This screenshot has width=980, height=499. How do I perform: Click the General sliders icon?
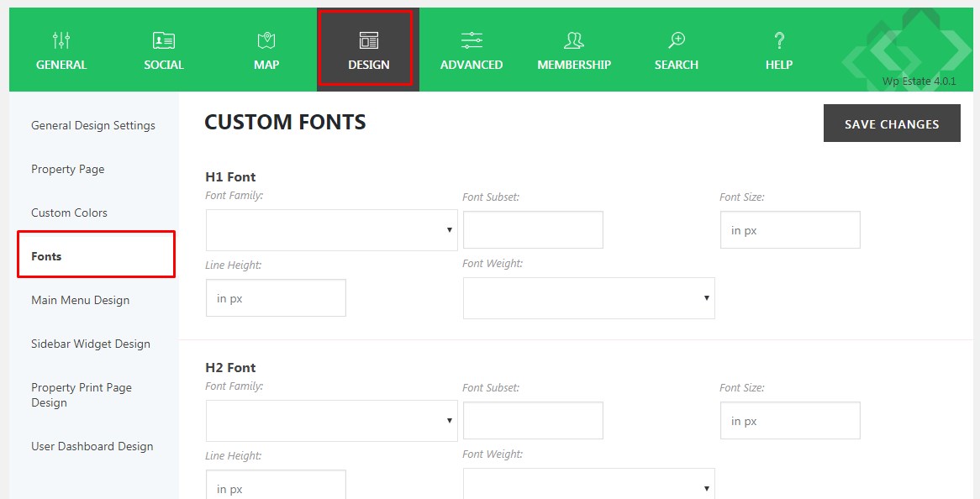tap(61, 40)
